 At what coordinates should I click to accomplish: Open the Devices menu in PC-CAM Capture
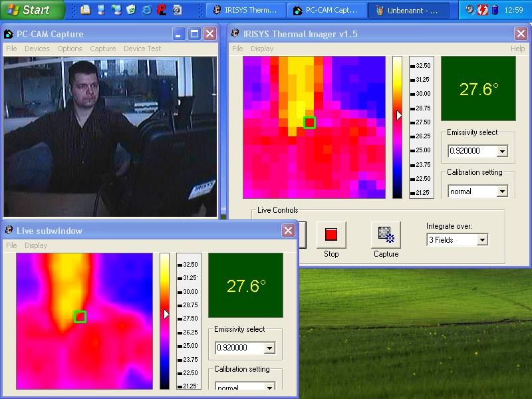37,49
